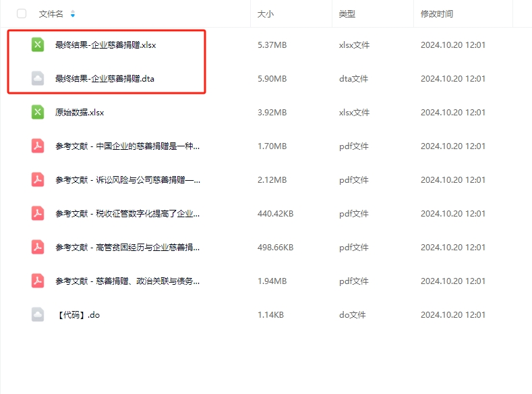Check the select-all checkbox beside 文件名
532x394 pixels.
pos(22,13)
